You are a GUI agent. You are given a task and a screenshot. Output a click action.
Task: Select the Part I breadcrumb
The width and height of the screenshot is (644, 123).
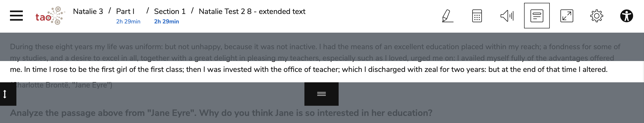pyautogui.click(x=125, y=11)
